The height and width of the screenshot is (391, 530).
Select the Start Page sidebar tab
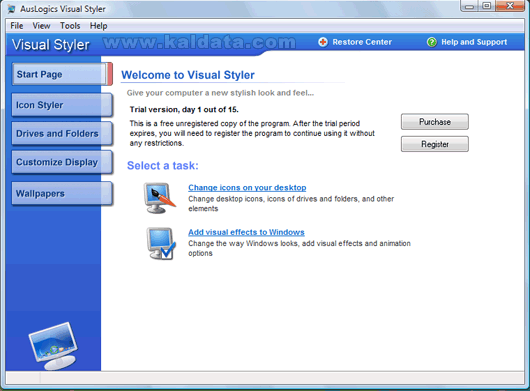pos(62,74)
